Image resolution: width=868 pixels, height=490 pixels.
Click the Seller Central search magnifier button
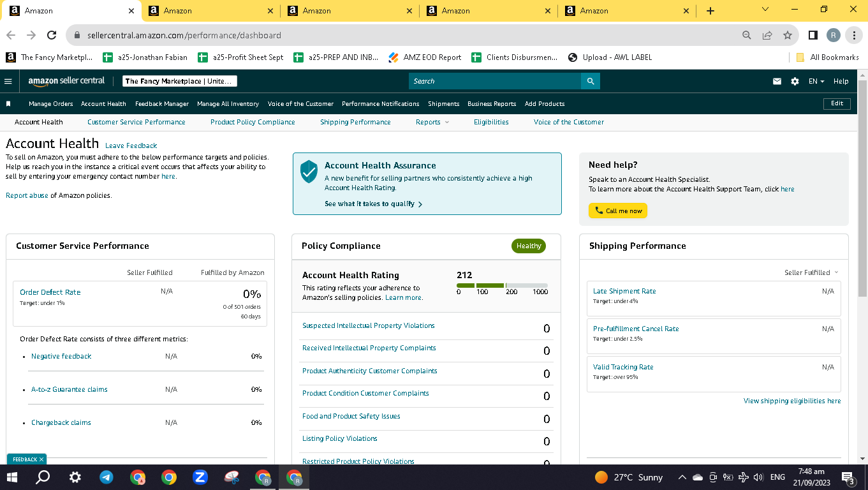[591, 81]
